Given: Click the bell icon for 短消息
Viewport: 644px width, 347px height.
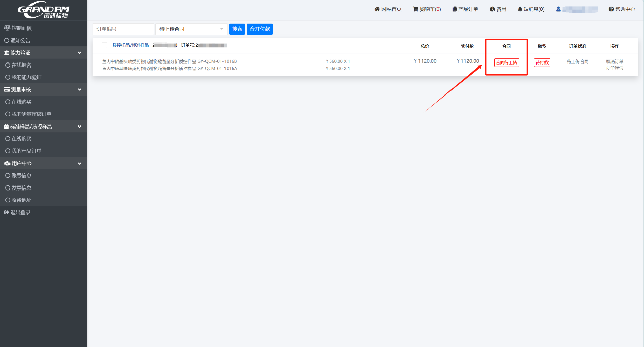Looking at the screenshot, I should [520, 9].
